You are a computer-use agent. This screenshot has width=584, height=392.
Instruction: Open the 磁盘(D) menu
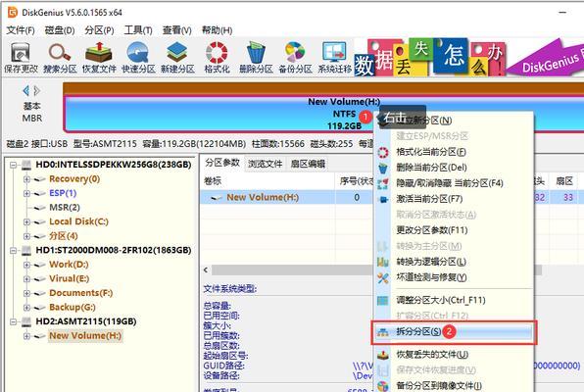pyautogui.click(x=60, y=30)
